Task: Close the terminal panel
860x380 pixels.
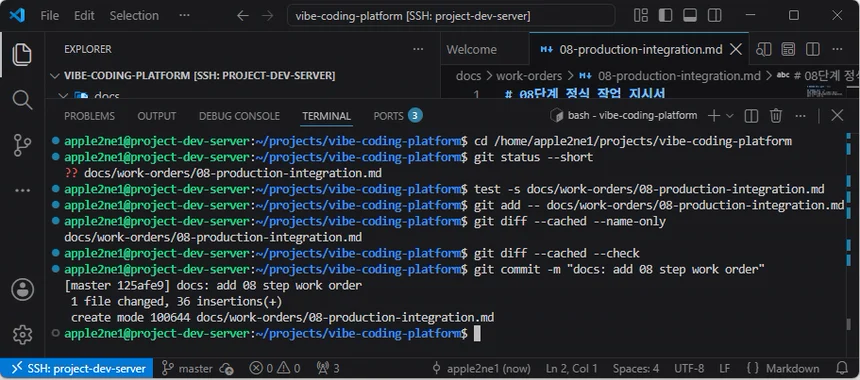Action: coord(837,115)
